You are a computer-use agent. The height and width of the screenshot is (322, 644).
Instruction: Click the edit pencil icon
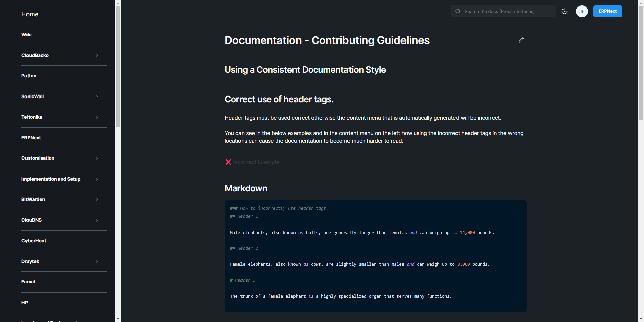pos(521,40)
